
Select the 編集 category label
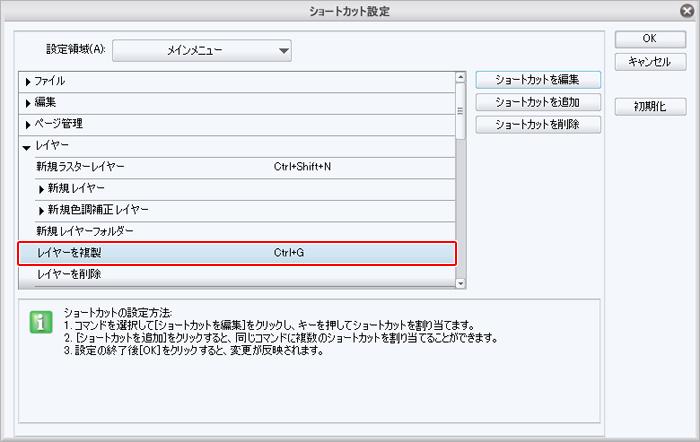[x=46, y=102]
